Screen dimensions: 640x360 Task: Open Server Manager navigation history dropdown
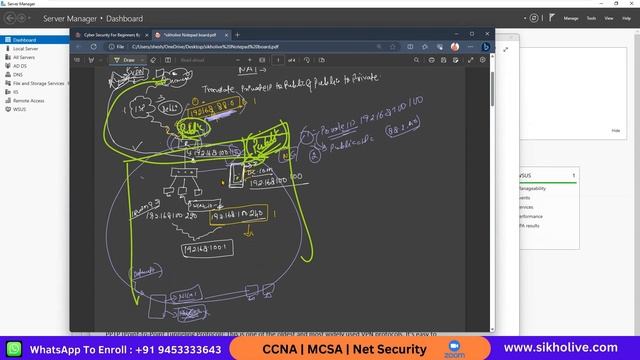[x=29, y=18]
